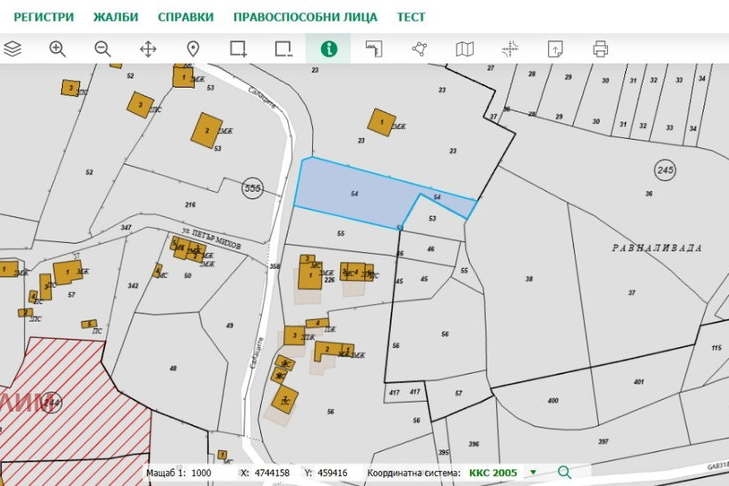Screen dimensions: 729x486
Task: Open the СПРАВКИ menu
Action: coord(186,17)
